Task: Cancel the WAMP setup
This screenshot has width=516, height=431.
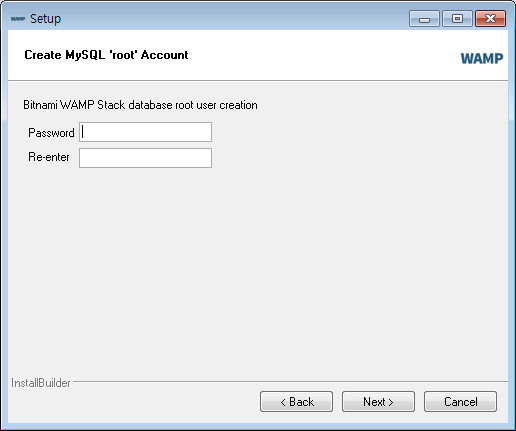Action: click(x=460, y=402)
